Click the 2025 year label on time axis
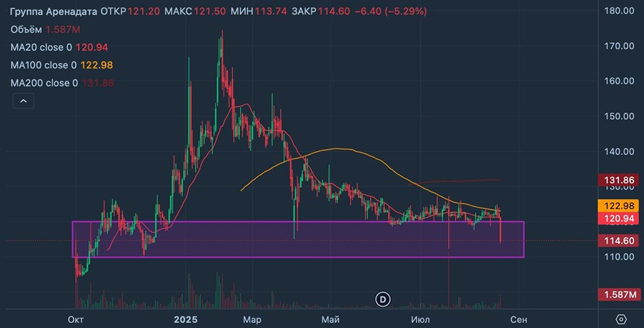The height and width of the screenshot is (328, 644). (x=185, y=320)
